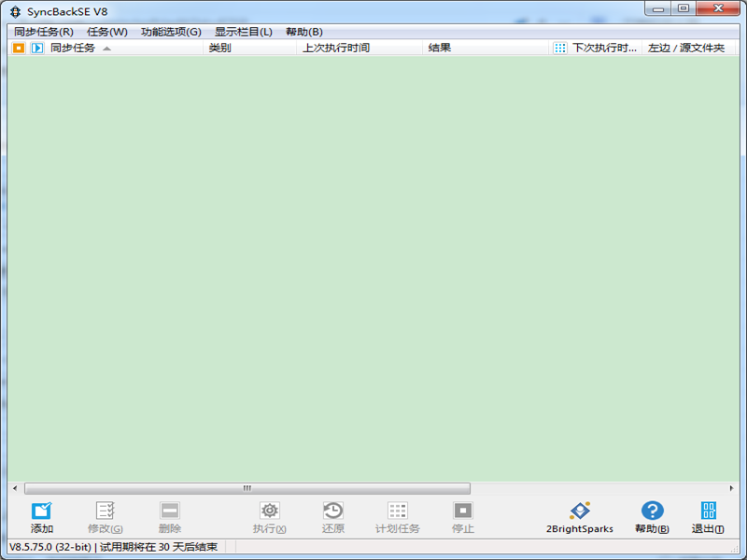
Task: Minimize the SyncBackSE window
Action: pos(658,8)
